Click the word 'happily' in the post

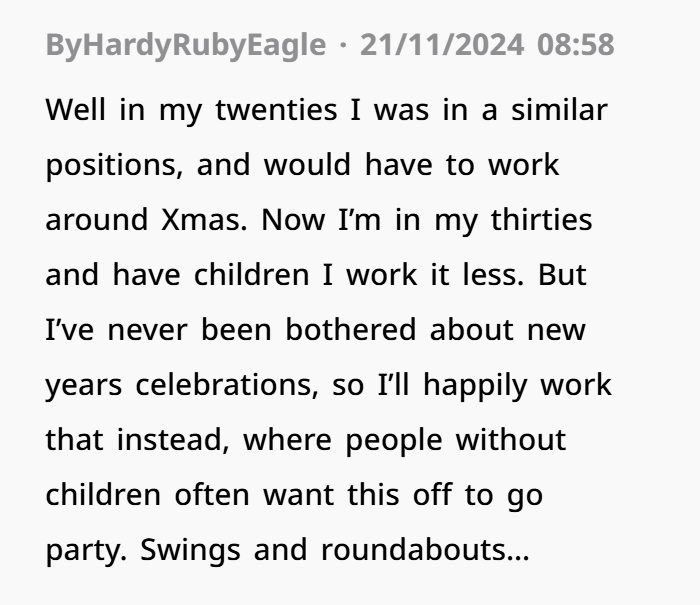pos(475,386)
